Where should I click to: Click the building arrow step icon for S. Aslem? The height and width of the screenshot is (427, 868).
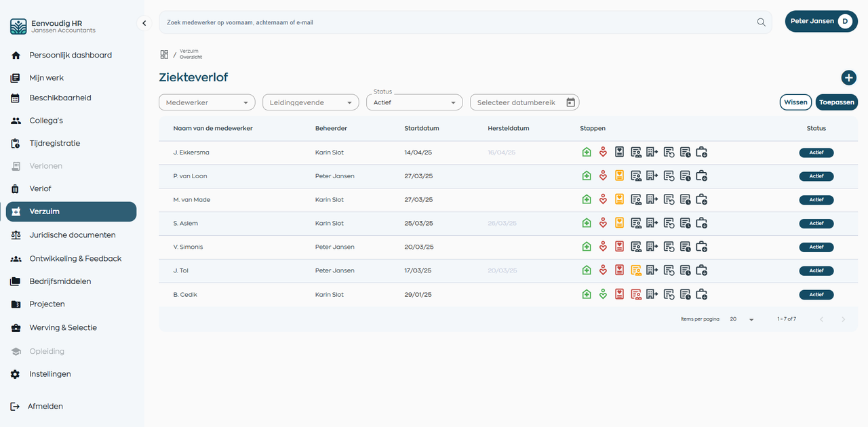[x=652, y=223]
